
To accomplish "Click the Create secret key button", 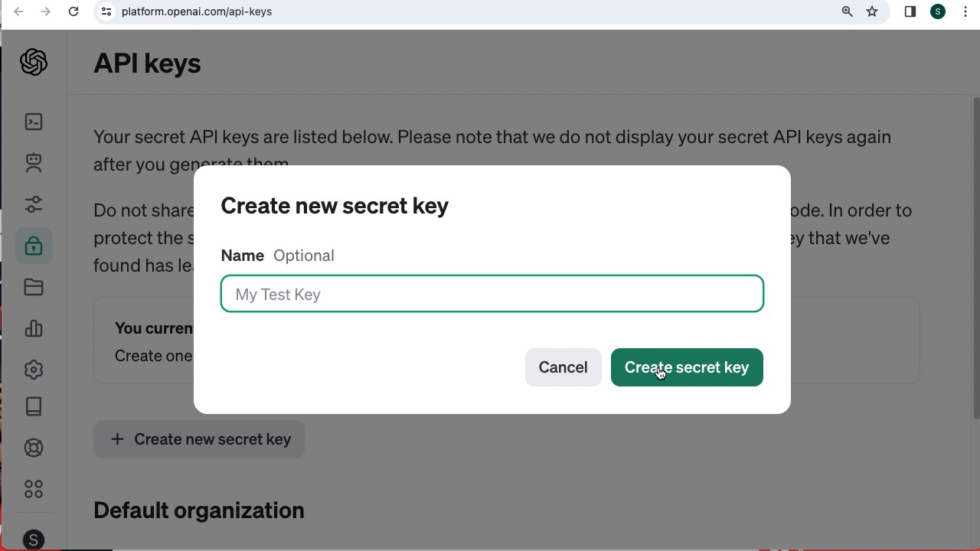I will point(686,367).
